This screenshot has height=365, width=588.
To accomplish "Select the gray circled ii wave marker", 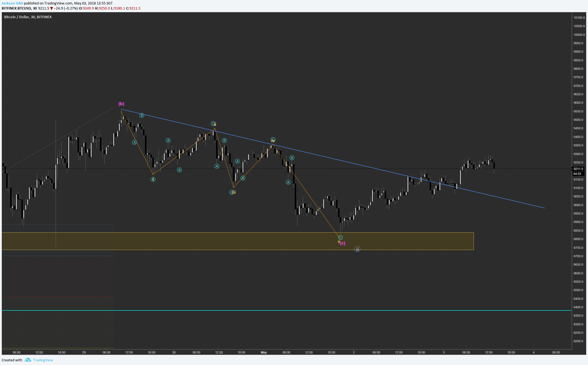I will click(x=357, y=249).
